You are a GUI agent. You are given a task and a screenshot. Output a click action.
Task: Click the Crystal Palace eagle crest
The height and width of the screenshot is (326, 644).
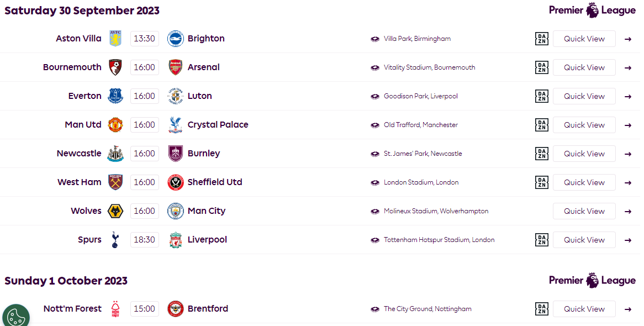click(176, 125)
